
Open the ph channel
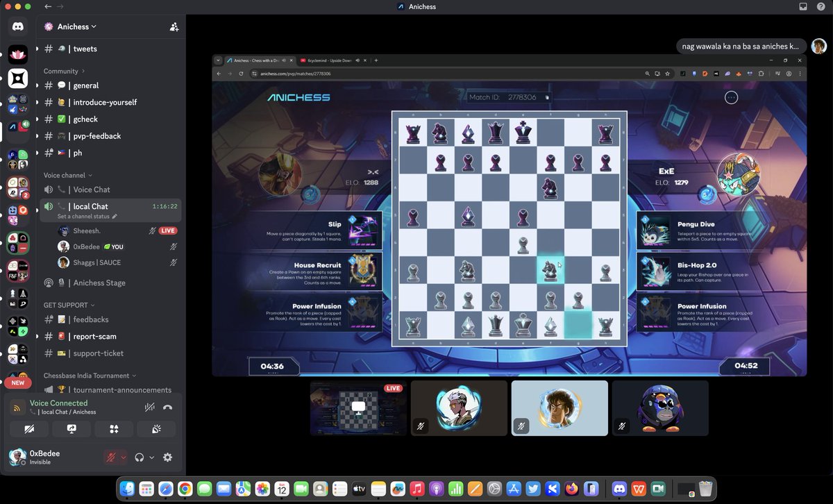(x=111, y=153)
